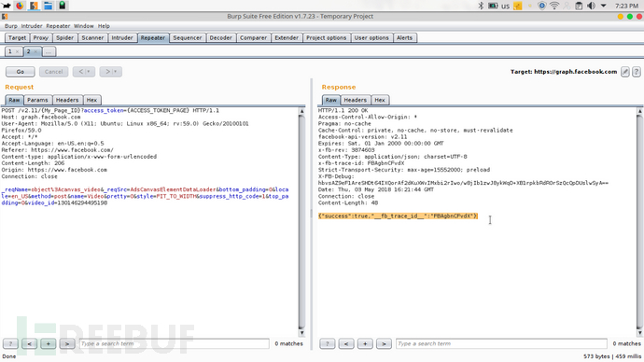
Task: Open the history back dropdown button
Action: (84, 72)
